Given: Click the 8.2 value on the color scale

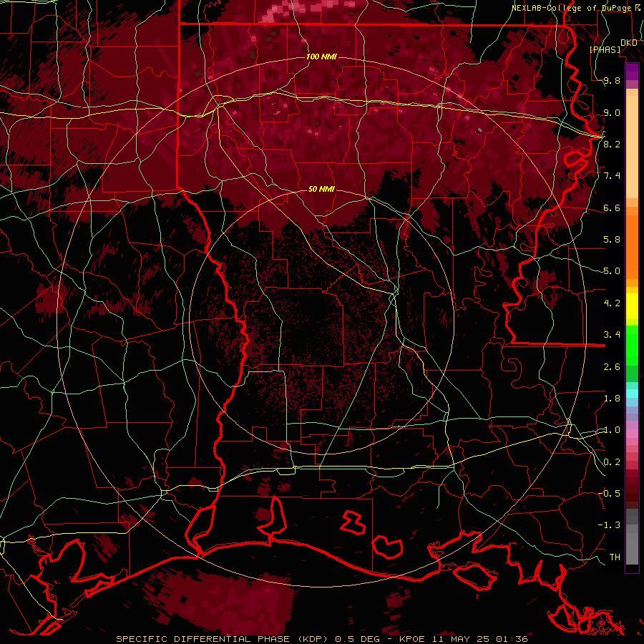Looking at the screenshot, I should pos(612,144).
